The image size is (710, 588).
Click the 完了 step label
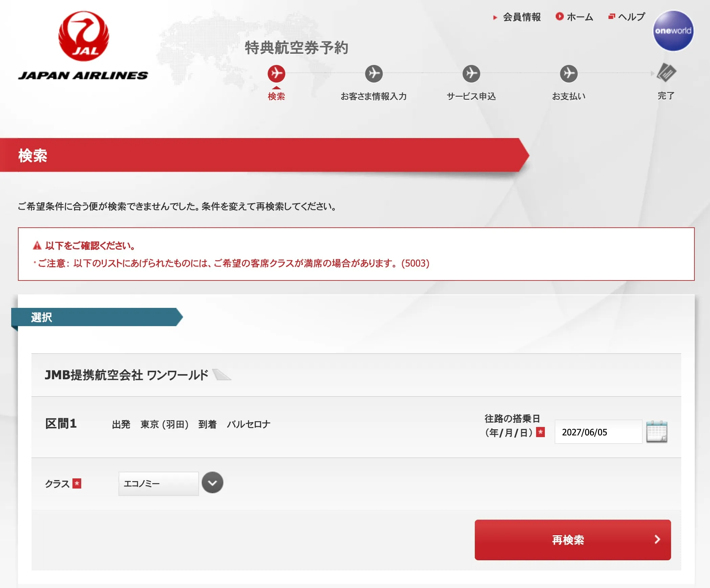pos(666,96)
